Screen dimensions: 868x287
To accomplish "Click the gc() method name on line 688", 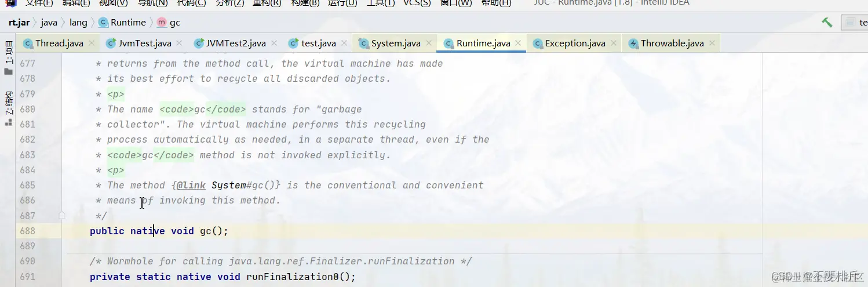I will pos(206,231).
